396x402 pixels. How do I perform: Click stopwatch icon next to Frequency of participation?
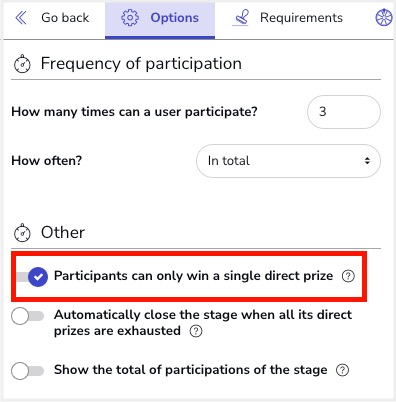[x=22, y=63]
